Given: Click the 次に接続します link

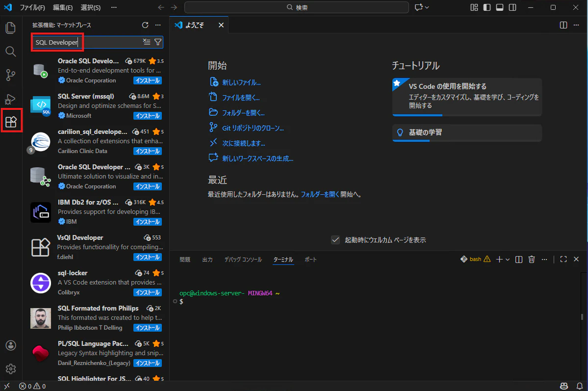Looking at the screenshot, I should click(244, 143).
